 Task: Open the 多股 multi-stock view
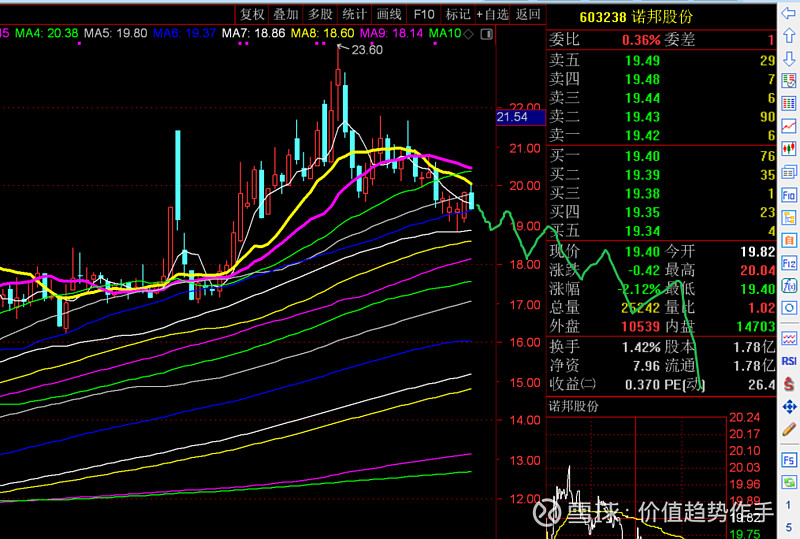[x=320, y=14]
